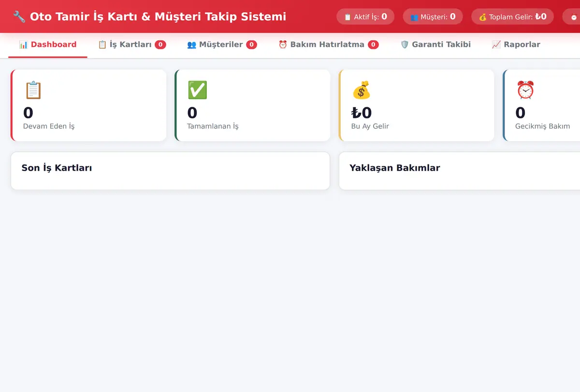Click the chart icon on Raporlar tab

click(496, 44)
